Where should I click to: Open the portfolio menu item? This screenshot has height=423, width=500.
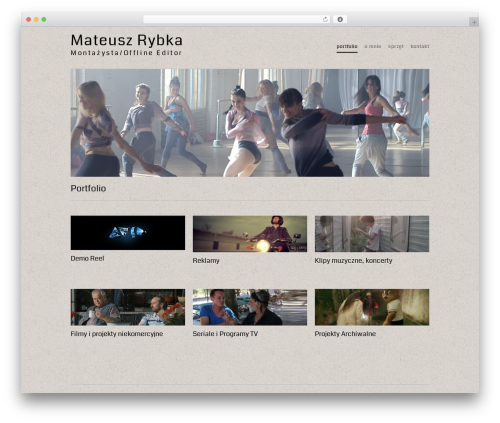(347, 46)
